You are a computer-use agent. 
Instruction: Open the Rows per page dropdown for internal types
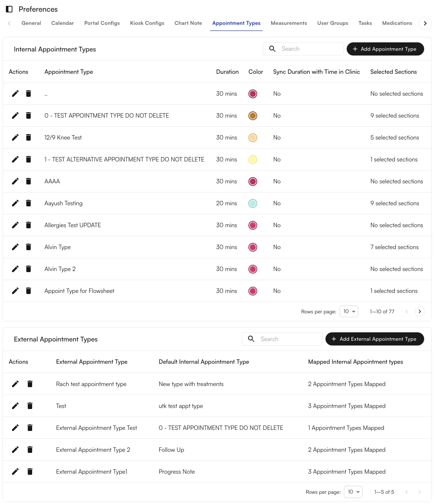click(x=349, y=311)
